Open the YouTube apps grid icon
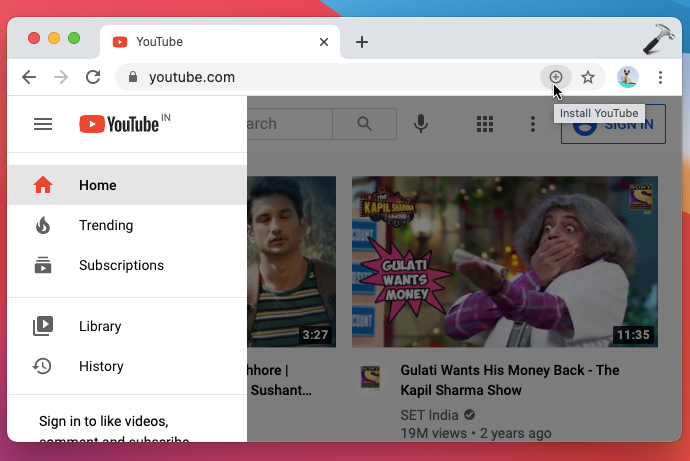Image resolution: width=690 pixels, height=461 pixels. pos(485,124)
